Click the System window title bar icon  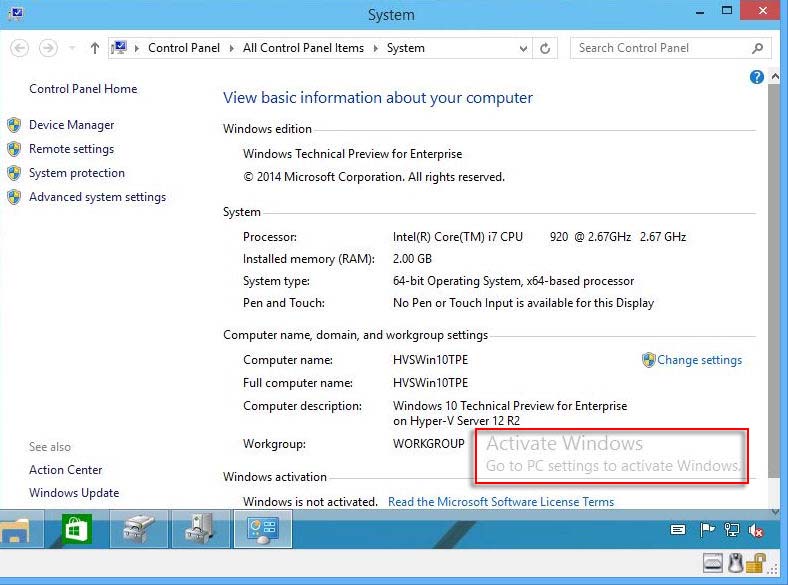pos(16,12)
